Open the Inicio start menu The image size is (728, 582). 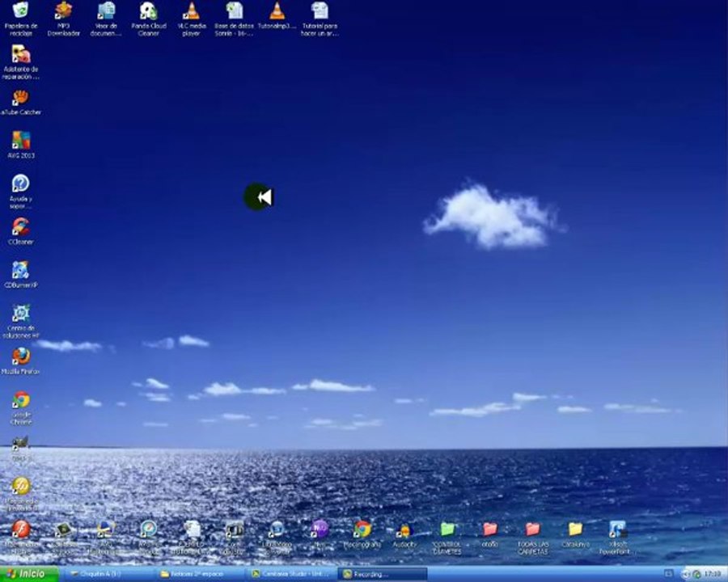pyautogui.click(x=29, y=574)
